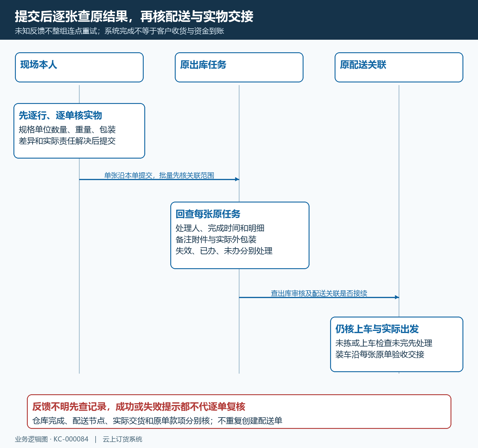Click arrow label 单张沿本单提交，批量先核关联范围
Image resolution: width=478 pixels, height=448 pixels.
(159, 175)
